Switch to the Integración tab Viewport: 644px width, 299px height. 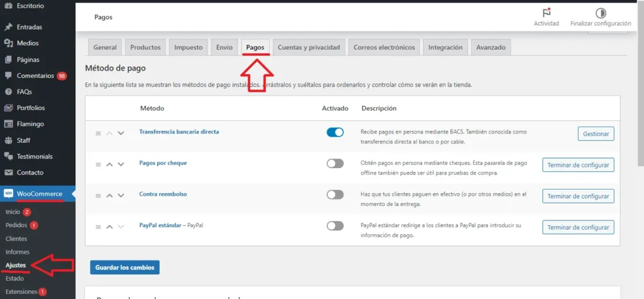(x=446, y=47)
